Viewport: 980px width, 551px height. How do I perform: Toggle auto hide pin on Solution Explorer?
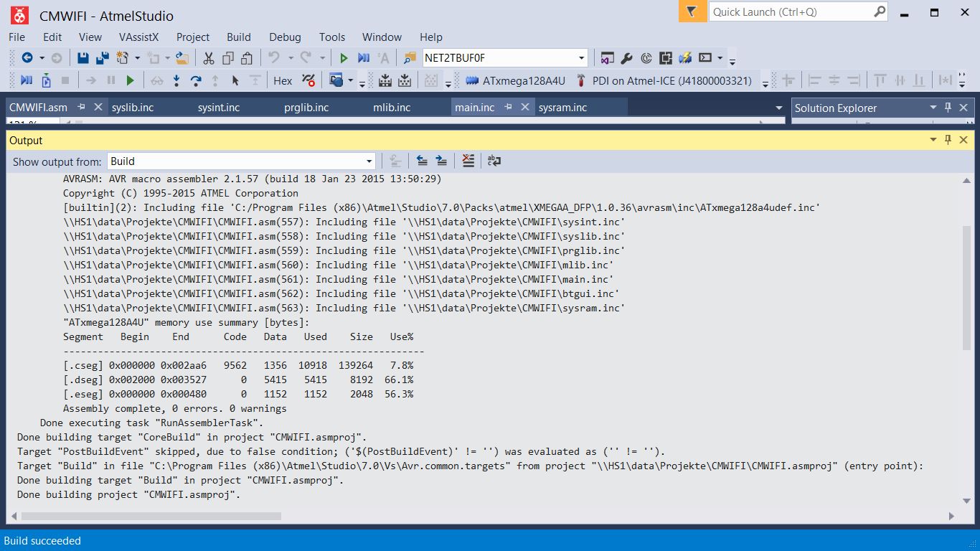tap(948, 108)
